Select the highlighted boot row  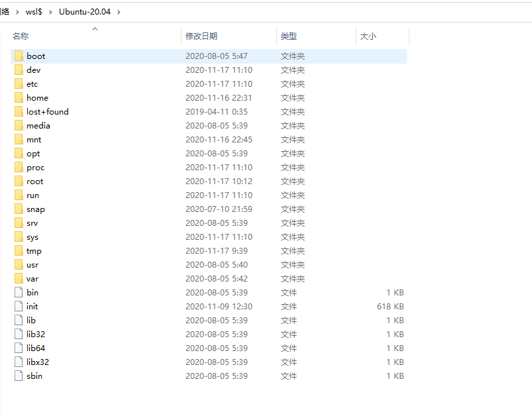coord(199,56)
